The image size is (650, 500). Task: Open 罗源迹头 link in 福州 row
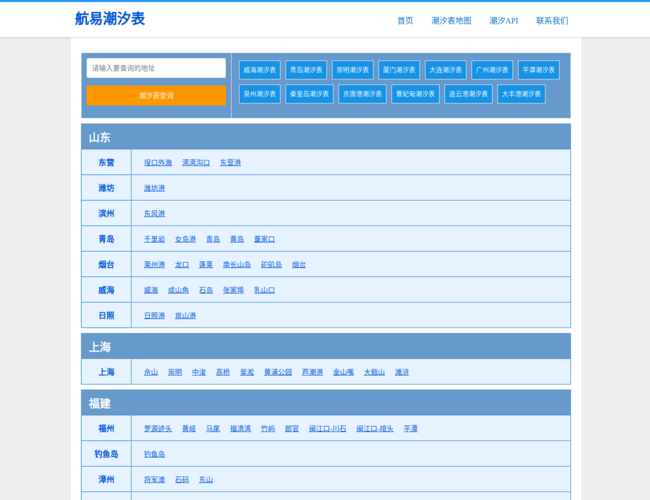[158, 429]
